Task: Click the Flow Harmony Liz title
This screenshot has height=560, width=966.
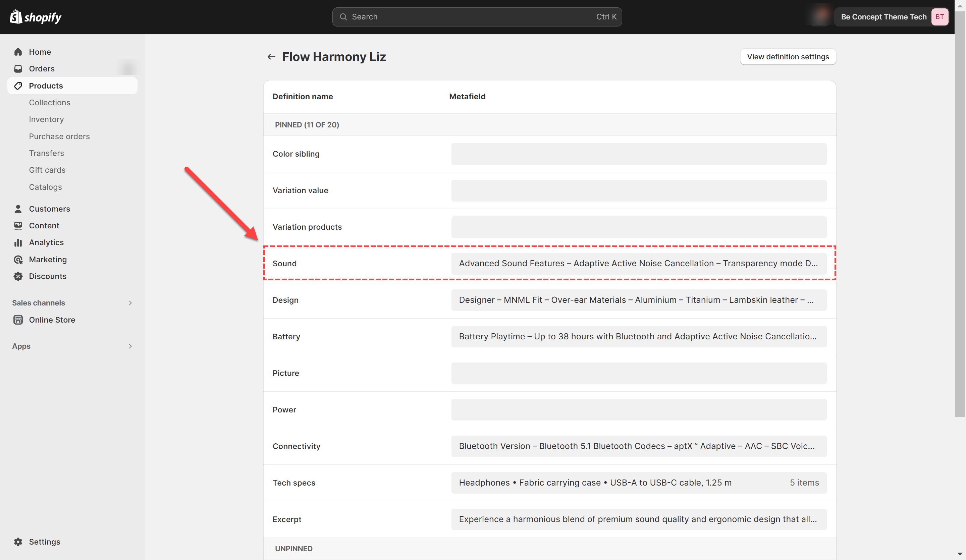Action: [x=334, y=57]
